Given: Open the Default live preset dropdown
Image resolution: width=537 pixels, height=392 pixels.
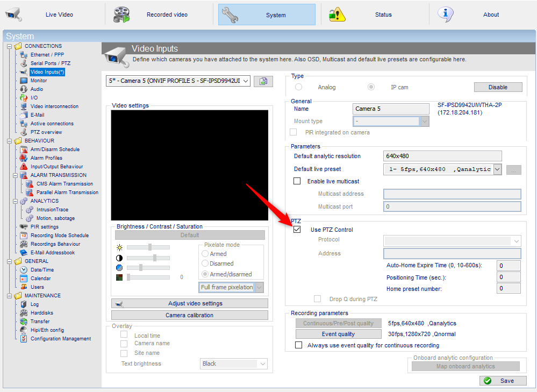Looking at the screenshot, I should coord(442,169).
